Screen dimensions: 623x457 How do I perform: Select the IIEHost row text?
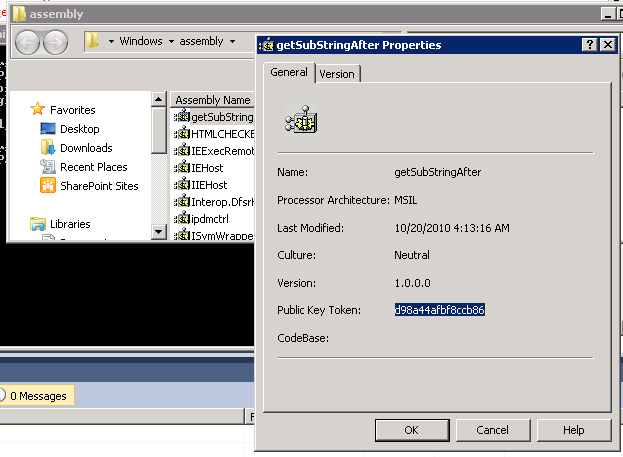pos(209,185)
